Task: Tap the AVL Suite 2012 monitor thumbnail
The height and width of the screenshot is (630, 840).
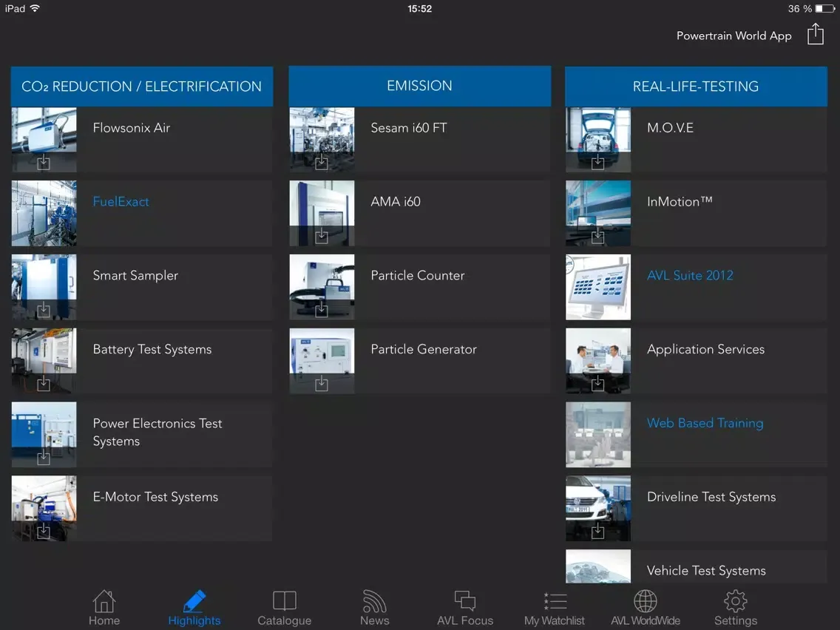Action: (x=598, y=287)
